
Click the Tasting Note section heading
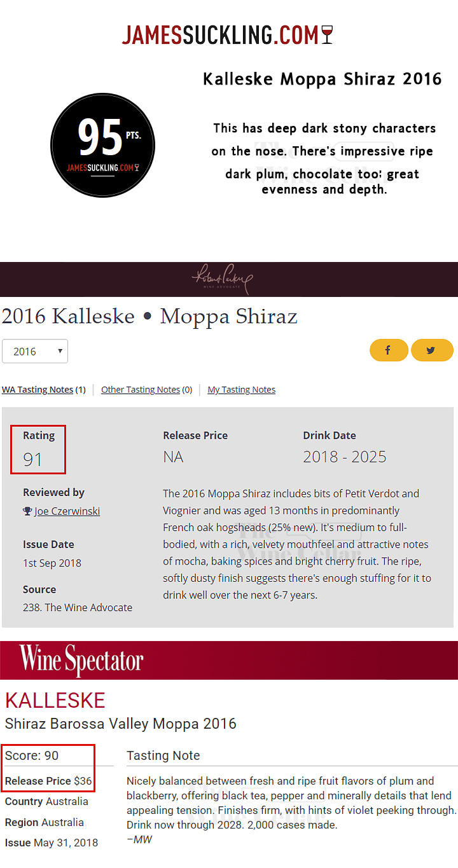tap(163, 755)
